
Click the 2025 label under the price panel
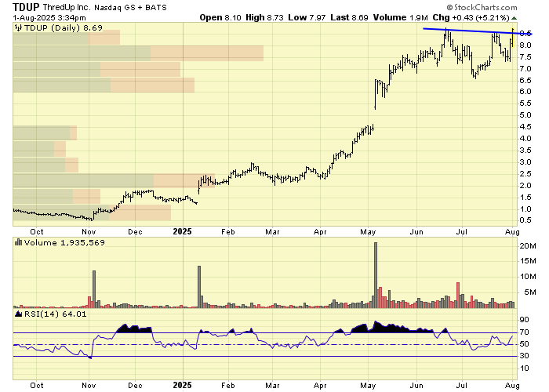point(183,232)
